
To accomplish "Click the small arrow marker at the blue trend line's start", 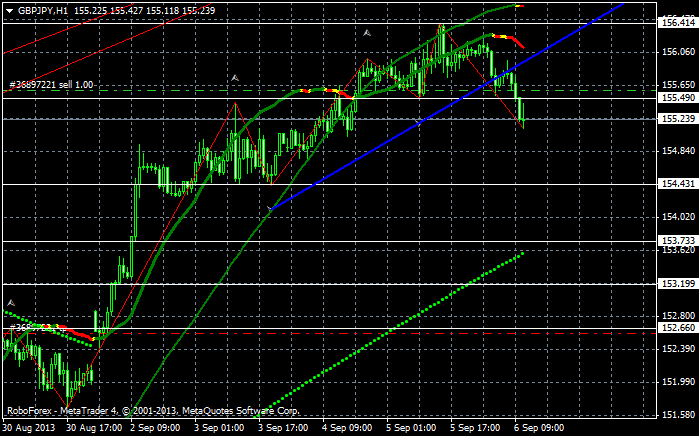I will click(x=269, y=208).
